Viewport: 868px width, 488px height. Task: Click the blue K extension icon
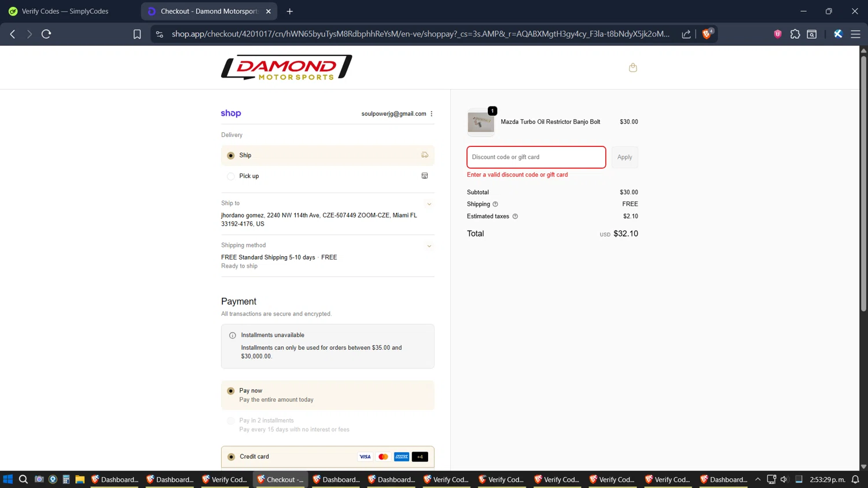(x=838, y=34)
